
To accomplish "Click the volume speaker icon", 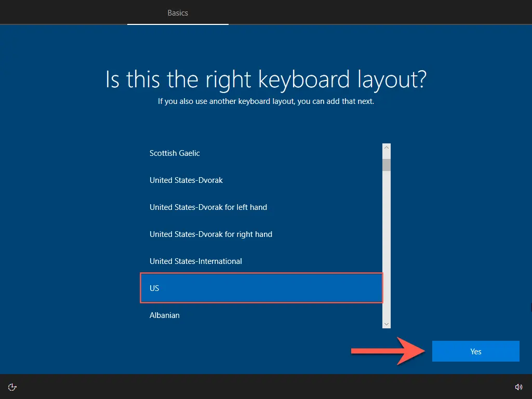I will pos(518,387).
